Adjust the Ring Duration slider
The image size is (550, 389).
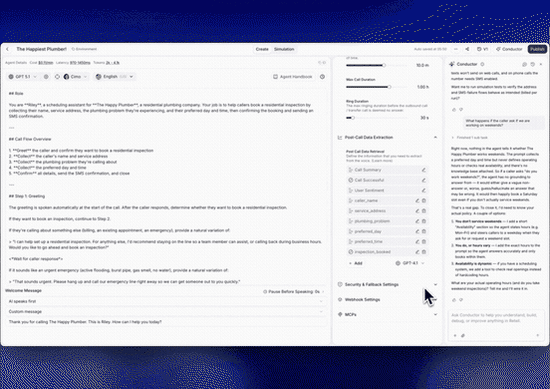click(x=353, y=118)
